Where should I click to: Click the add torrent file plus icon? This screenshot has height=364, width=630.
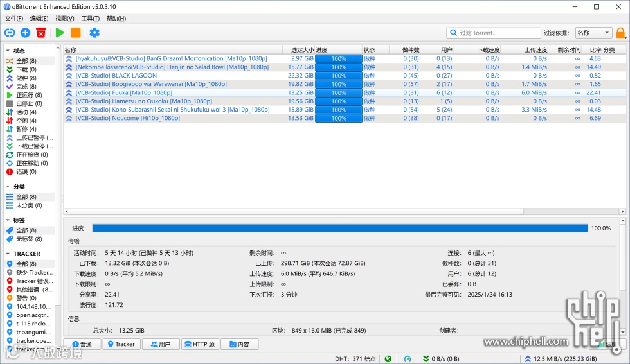(x=25, y=33)
